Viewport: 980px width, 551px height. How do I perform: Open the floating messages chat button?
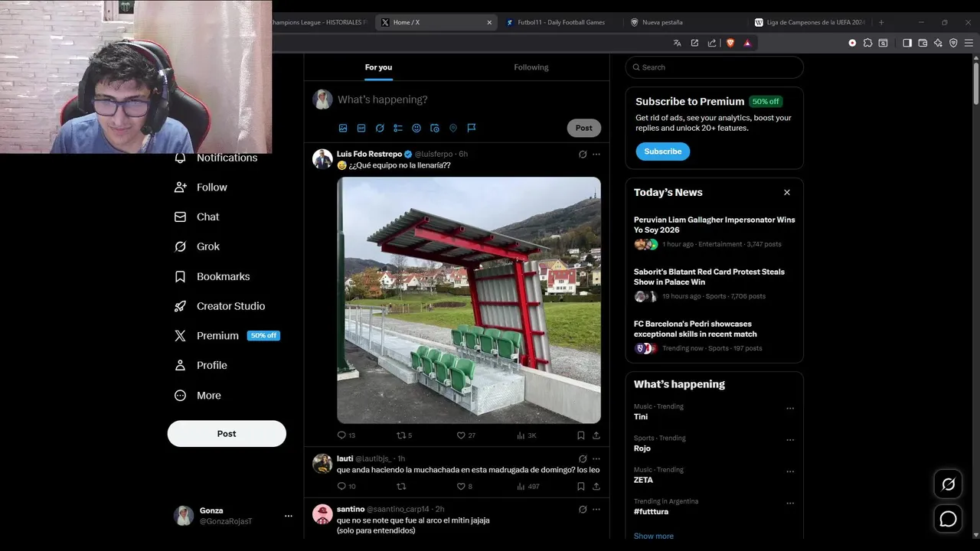pyautogui.click(x=949, y=520)
